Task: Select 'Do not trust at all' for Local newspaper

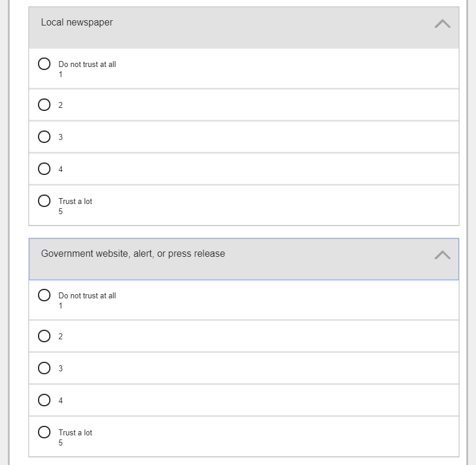Action: click(x=45, y=63)
